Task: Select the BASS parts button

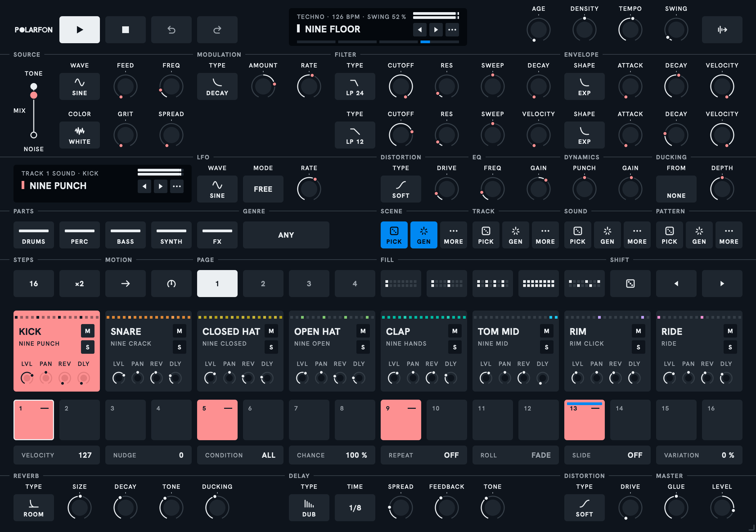Action: point(126,235)
